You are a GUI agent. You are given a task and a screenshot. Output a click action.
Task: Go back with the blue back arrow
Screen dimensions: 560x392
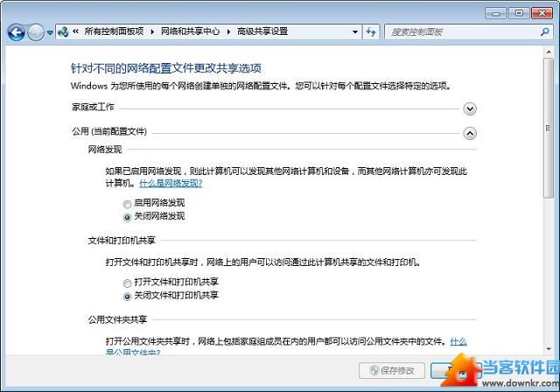tap(16, 32)
